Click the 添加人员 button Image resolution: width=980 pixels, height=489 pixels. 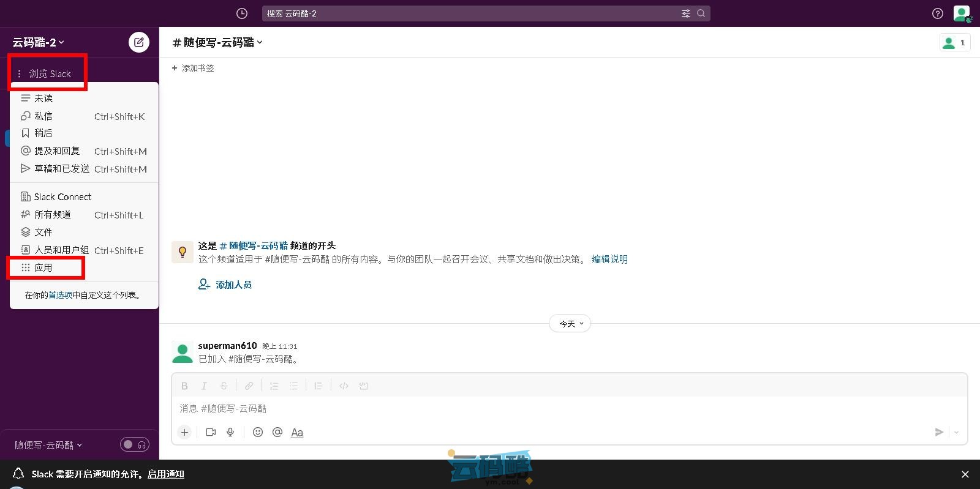225,285
